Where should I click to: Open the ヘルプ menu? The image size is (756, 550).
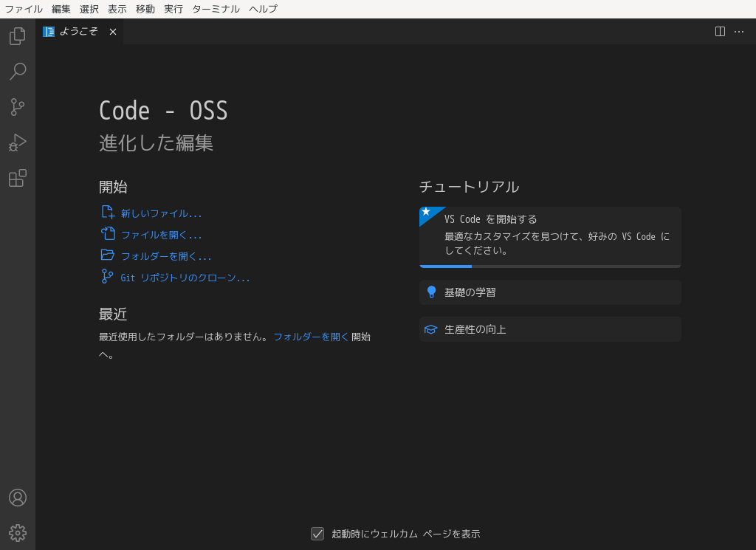tap(264, 9)
